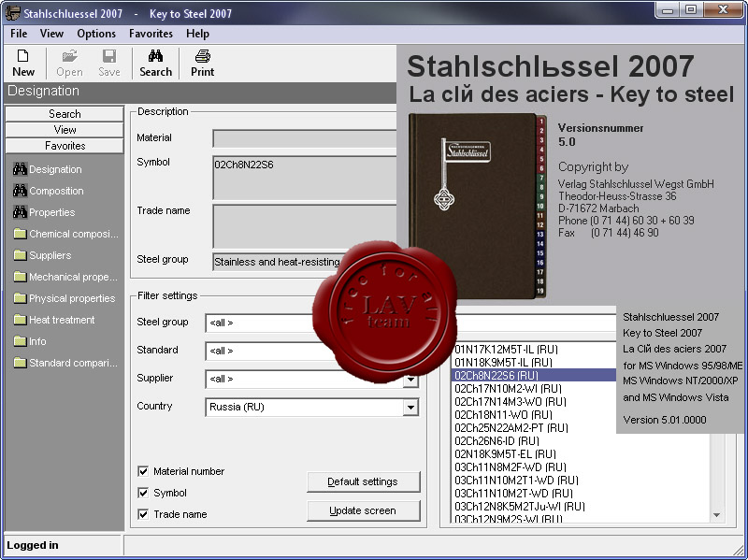Open the Supplier filter combo box
This screenshot has height=560, width=748.
pos(312,380)
